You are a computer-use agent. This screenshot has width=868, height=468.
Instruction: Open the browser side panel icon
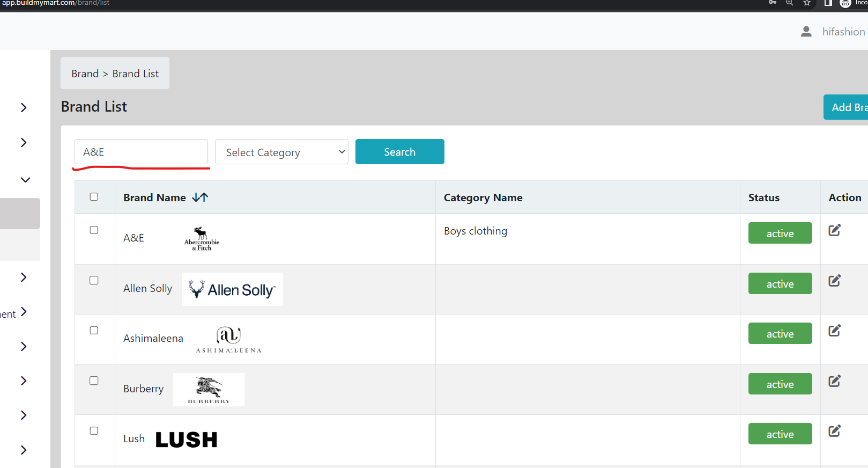(x=828, y=3)
